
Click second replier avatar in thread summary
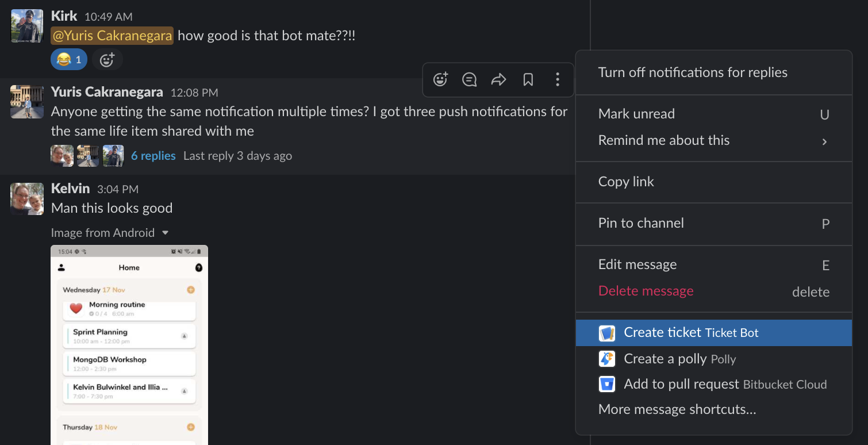[87, 156]
